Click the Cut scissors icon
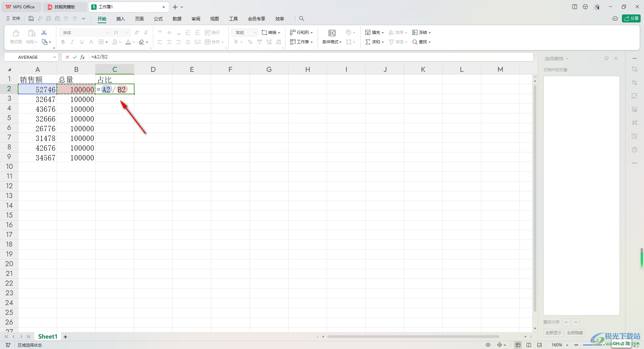The image size is (644, 349). click(44, 33)
